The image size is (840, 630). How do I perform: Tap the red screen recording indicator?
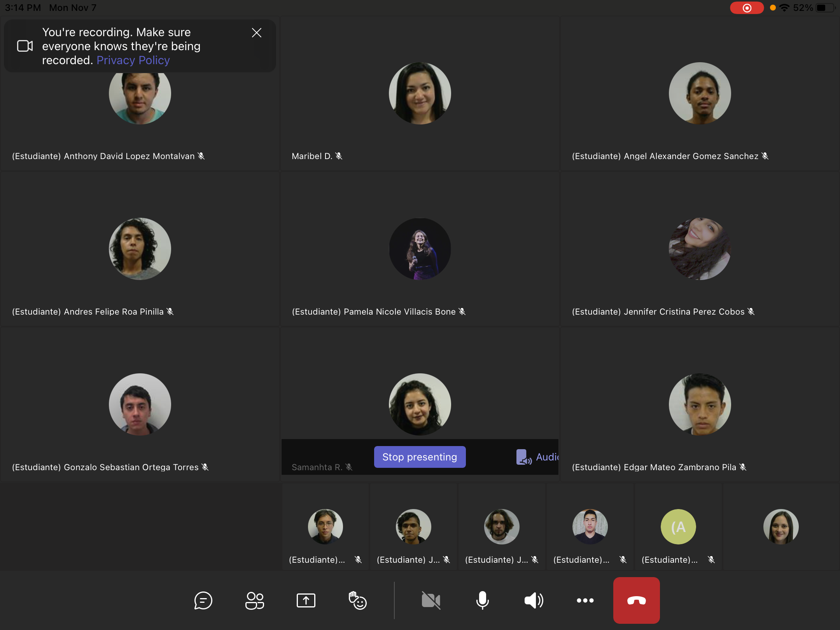tap(747, 8)
